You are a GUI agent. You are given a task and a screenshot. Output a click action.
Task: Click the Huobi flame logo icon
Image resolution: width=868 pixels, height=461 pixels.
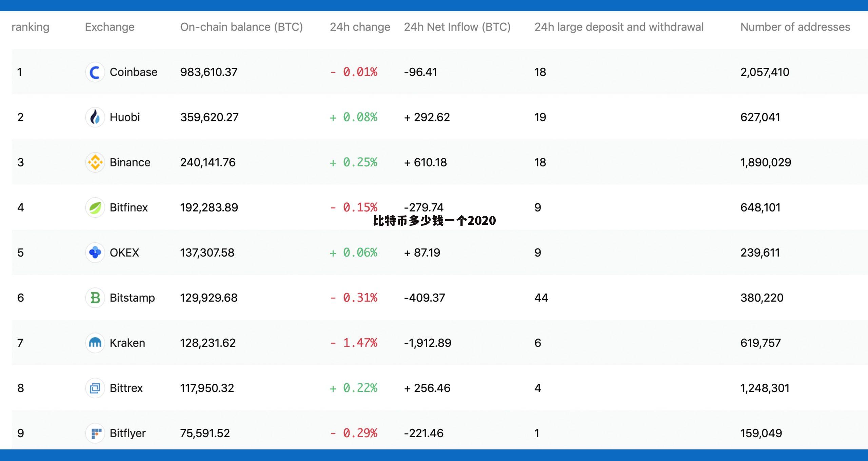coord(95,117)
